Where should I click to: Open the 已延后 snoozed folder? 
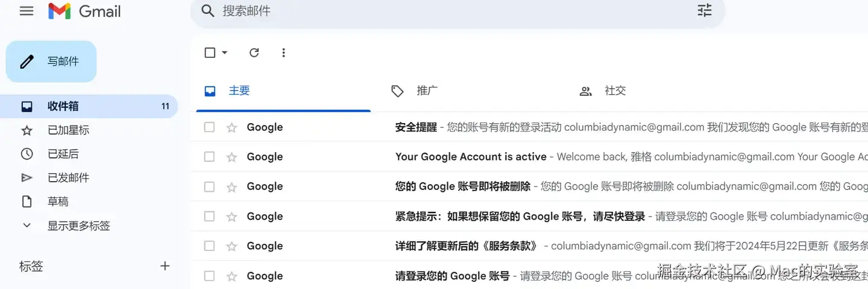[x=63, y=154]
